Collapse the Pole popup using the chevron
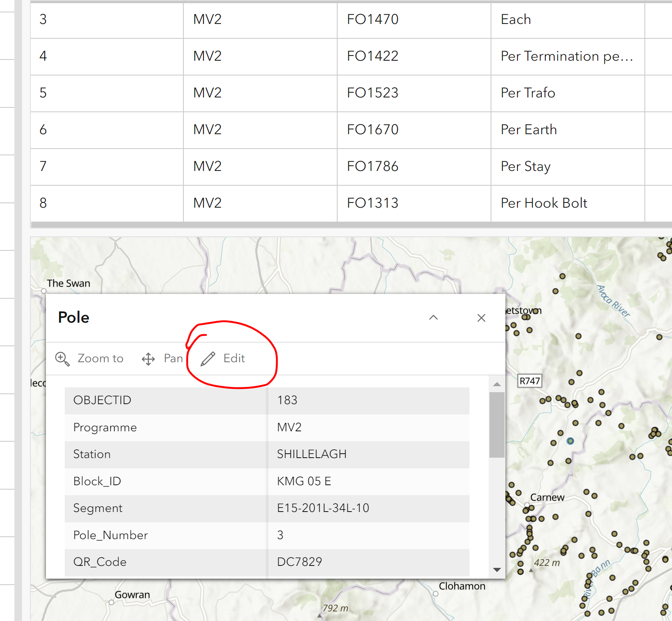 [x=433, y=318]
